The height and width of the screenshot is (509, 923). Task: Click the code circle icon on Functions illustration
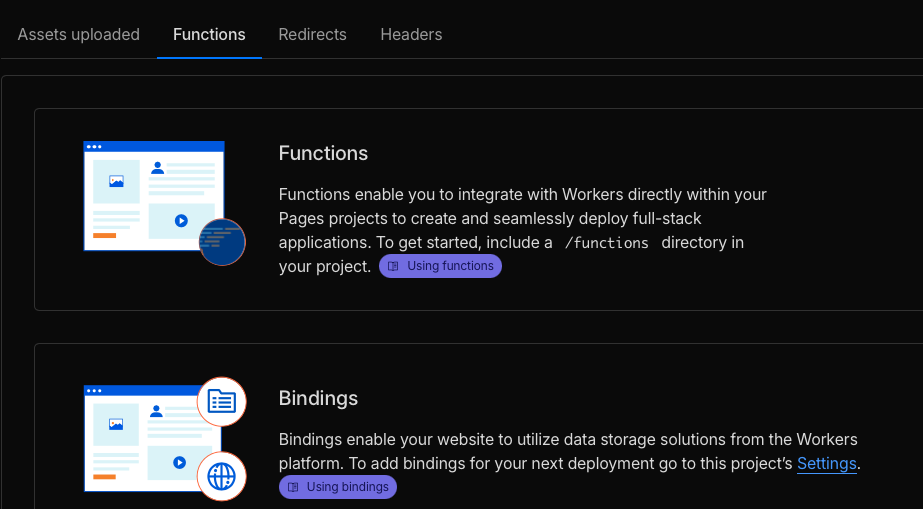(222, 242)
